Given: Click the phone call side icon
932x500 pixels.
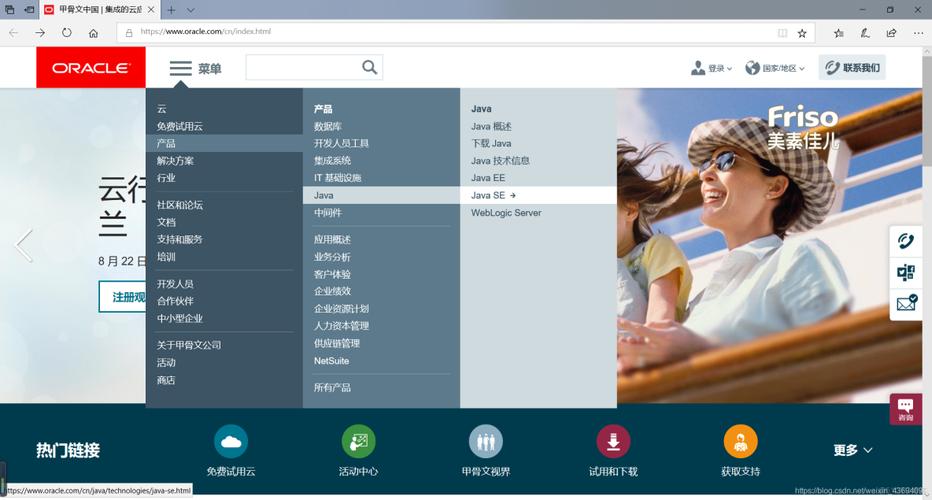Looking at the screenshot, I should [x=906, y=241].
